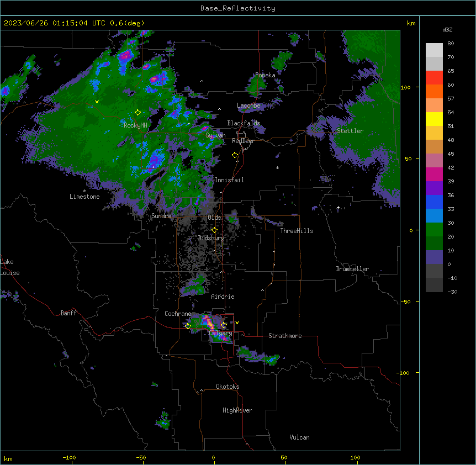Click the asterisk marker east of Innisfail

click(x=277, y=167)
